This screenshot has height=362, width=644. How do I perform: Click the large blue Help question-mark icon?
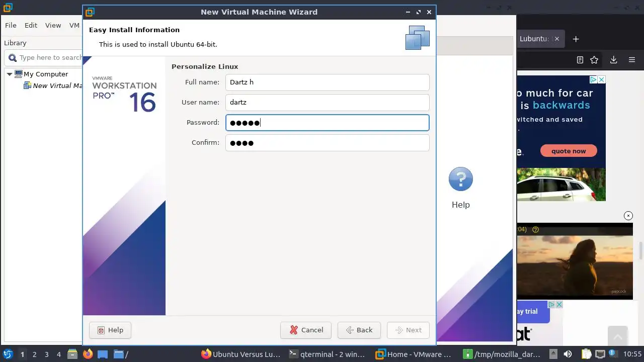pyautogui.click(x=460, y=179)
